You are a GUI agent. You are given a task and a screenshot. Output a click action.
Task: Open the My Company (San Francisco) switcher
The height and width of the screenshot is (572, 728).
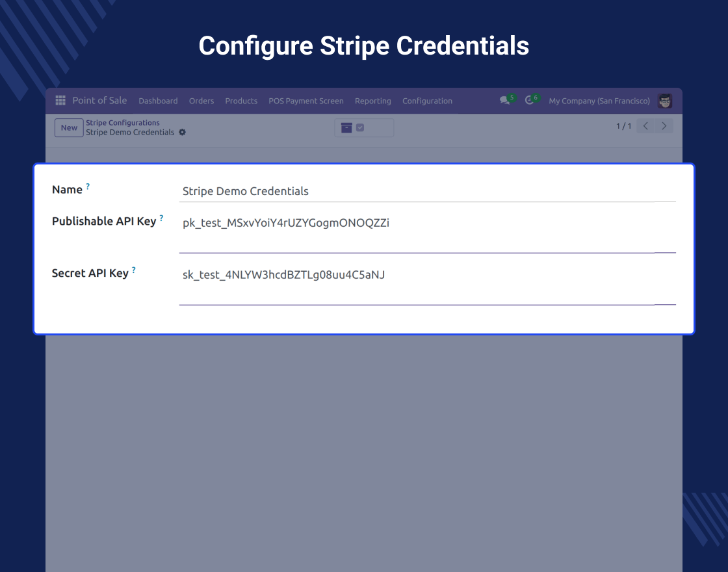point(599,101)
